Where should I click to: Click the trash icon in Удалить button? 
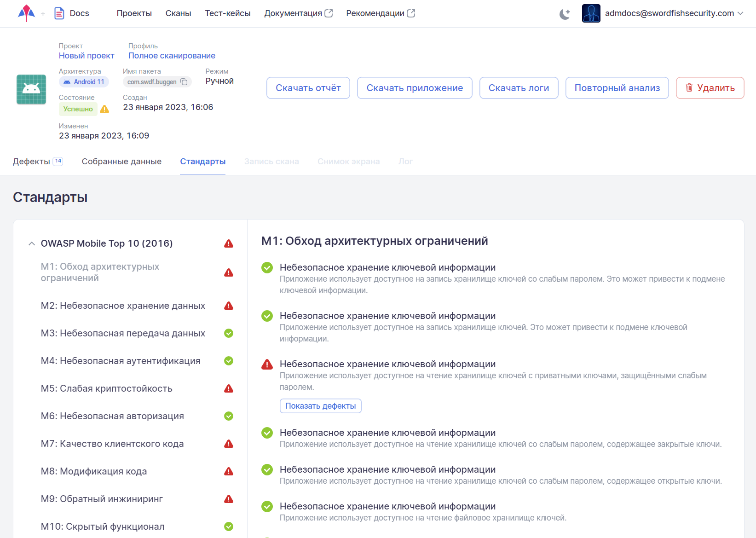pyautogui.click(x=689, y=87)
